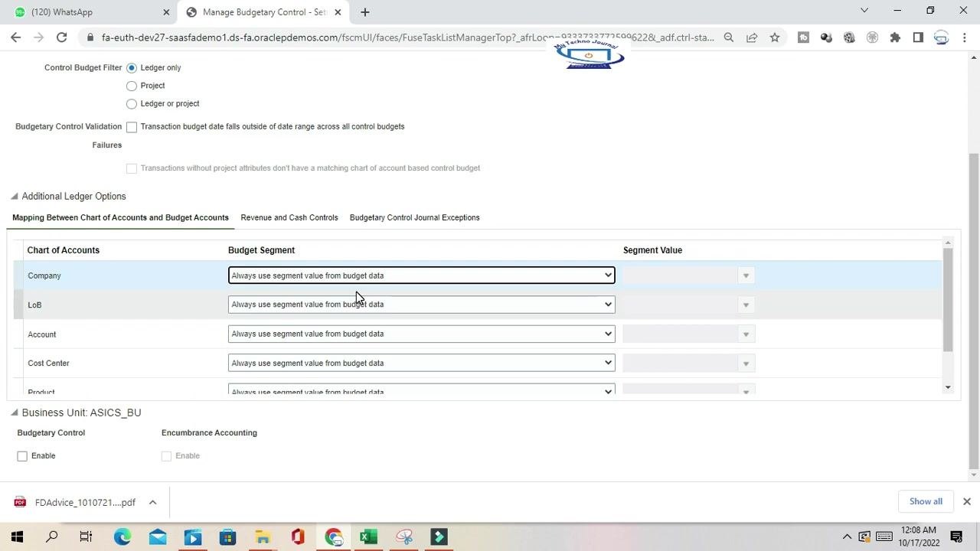This screenshot has width=980, height=551.
Task: Check Transaction budget date falls outside checkbox
Action: [132, 127]
